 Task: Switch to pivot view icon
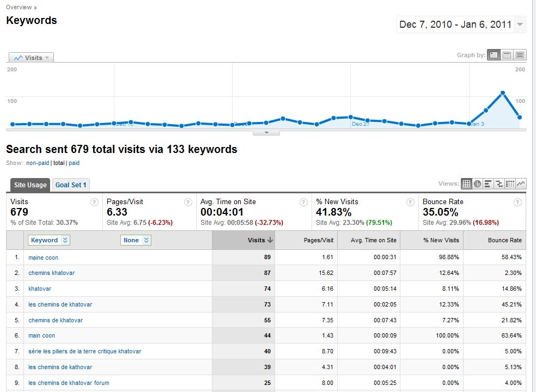[510, 184]
